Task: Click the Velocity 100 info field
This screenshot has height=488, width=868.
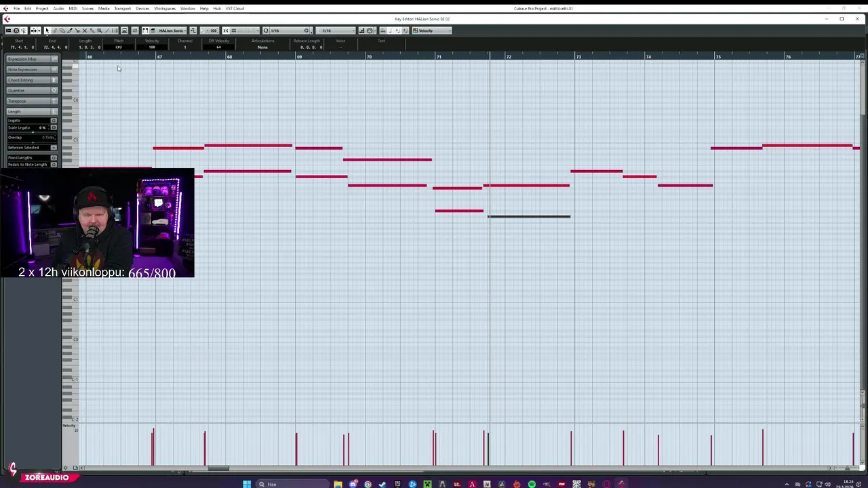Action: 152,47
